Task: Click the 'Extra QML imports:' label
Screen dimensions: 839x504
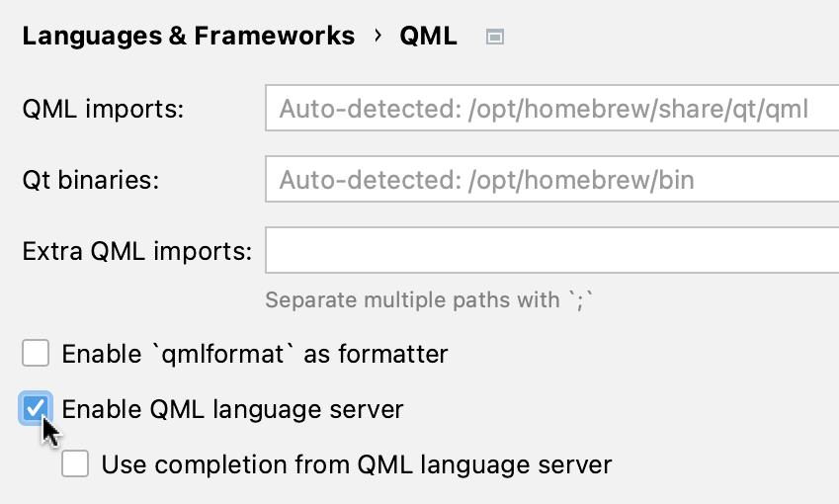Action: (137, 251)
